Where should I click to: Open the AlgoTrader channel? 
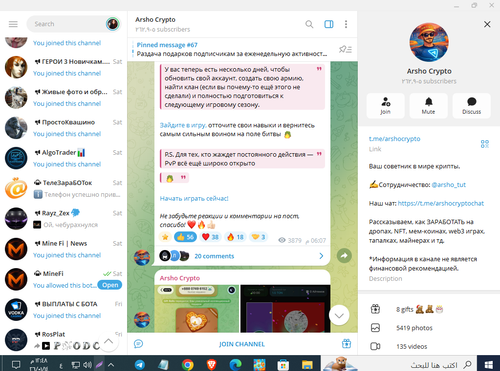[63, 158]
